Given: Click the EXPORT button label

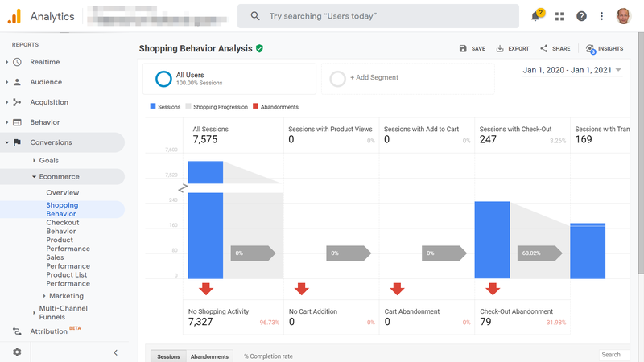Looking at the screenshot, I should pos(518,48).
